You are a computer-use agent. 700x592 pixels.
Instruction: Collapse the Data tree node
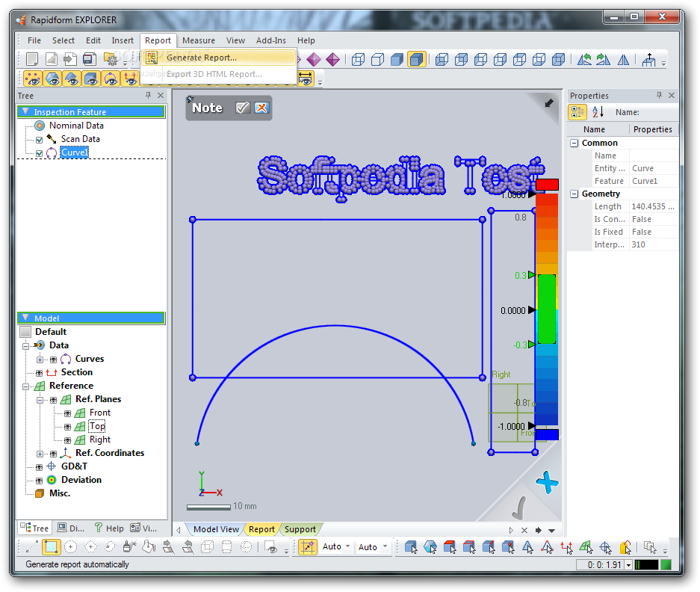(x=26, y=346)
